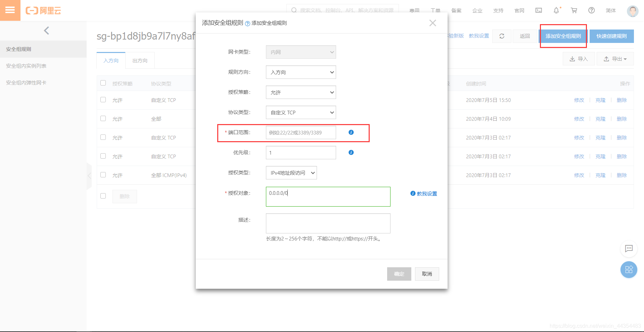Click the help question mark icon
The height and width of the screenshot is (332, 644).
tap(591, 10)
